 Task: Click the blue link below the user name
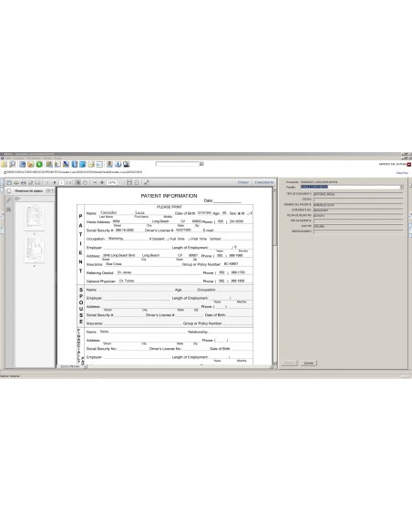point(402,173)
